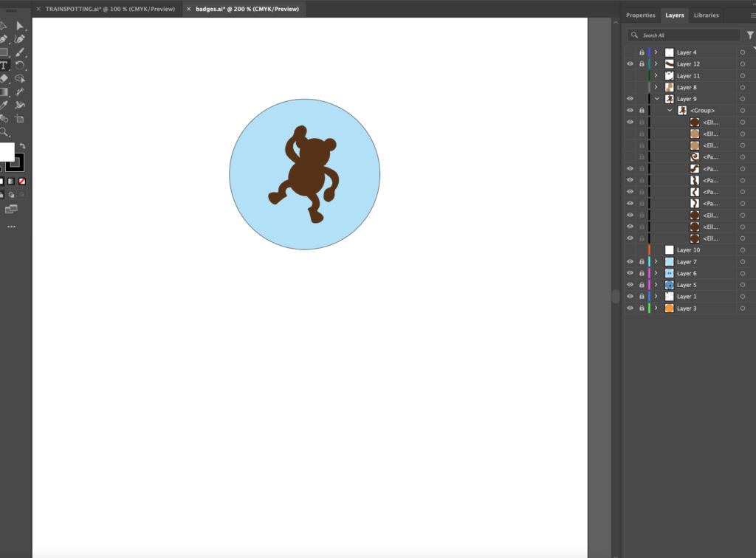Click the target circle for Layer 12
Viewport: 756px width, 558px height.
[743, 64]
